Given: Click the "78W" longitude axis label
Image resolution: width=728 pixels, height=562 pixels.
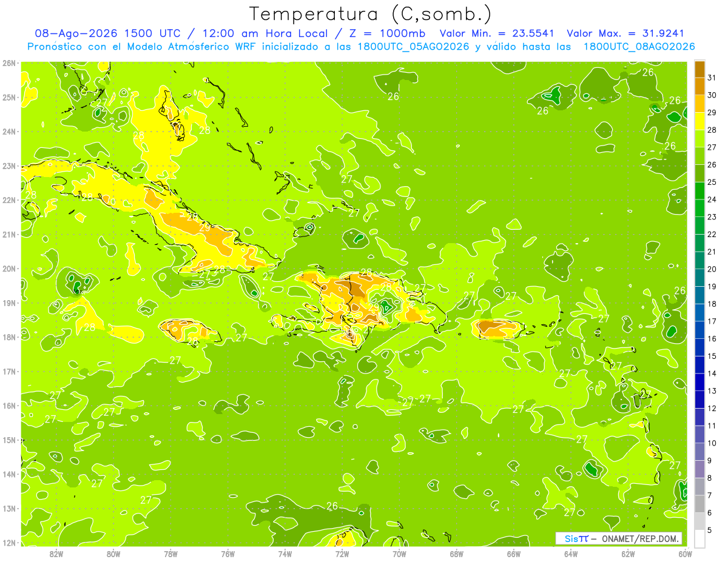Looking at the screenshot, I should pyautogui.click(x=170, y=554).
